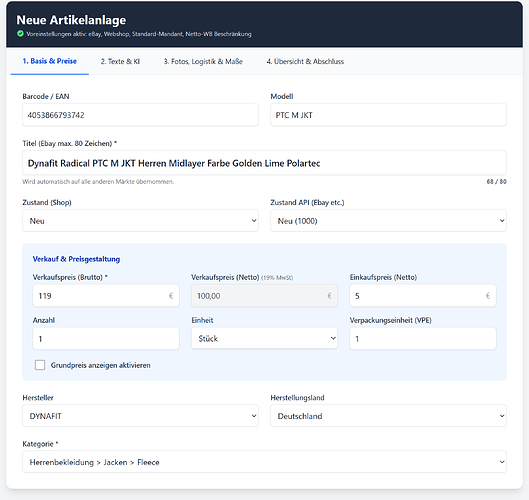Click the euro symbol in Verkaufspreis Brutto
The width and height of the screenshot is (529, 500).
coord(171,296)
